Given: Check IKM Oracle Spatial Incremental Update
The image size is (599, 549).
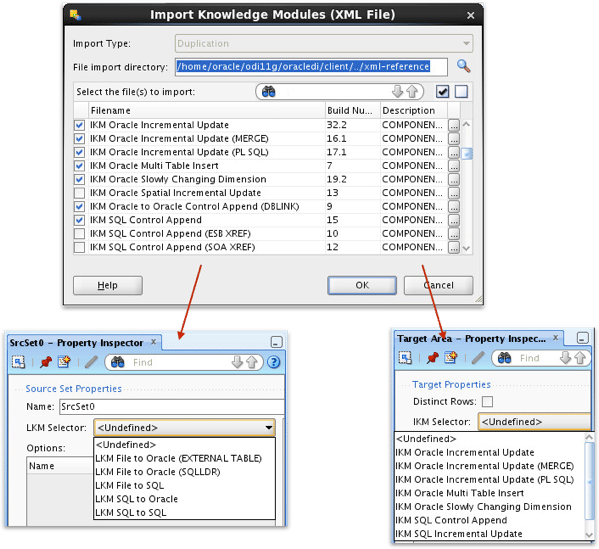Looking at the screenshot, I should tap(79, 193).
